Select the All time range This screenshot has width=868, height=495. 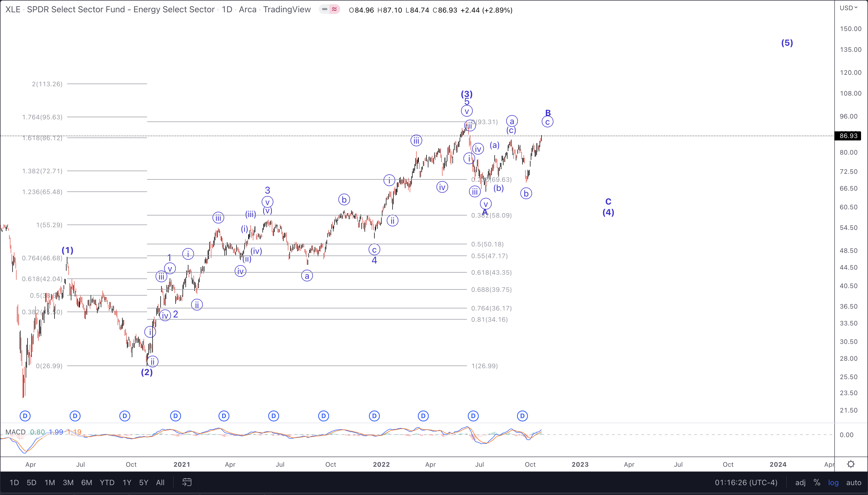tap(160, 482)
